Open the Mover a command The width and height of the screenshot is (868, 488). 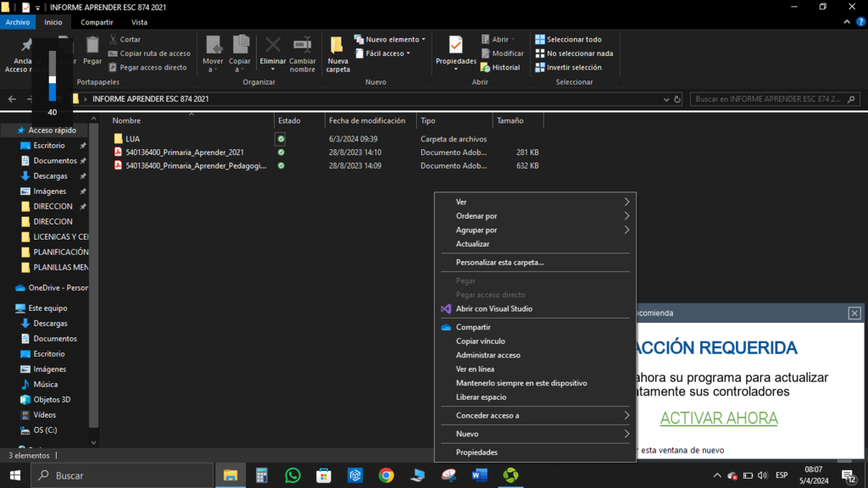tap(213, 53)
